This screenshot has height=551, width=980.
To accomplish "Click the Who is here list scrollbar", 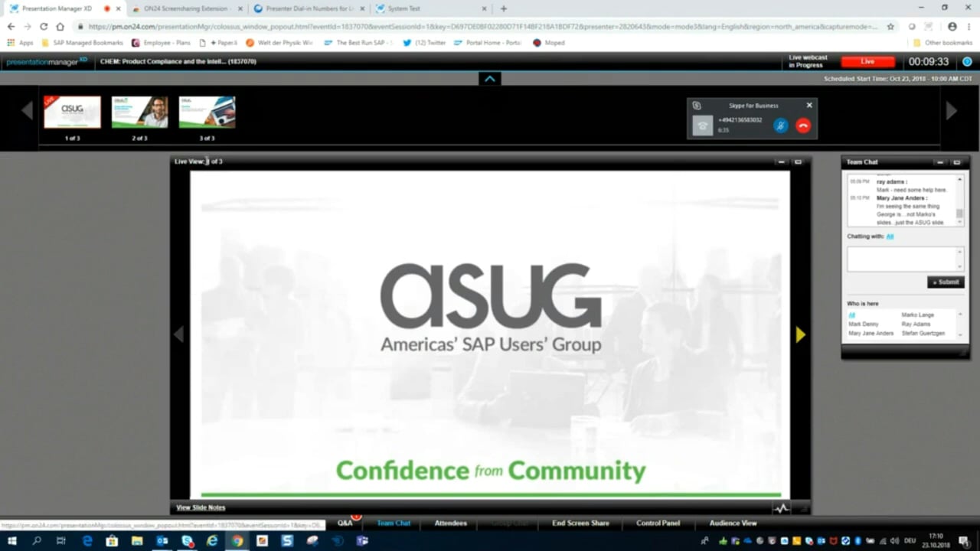I will click(959, 324).
